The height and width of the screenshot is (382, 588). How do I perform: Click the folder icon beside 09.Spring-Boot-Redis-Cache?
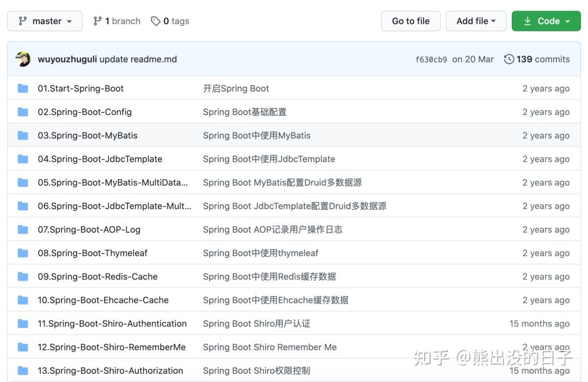click(x=23, y=276)
